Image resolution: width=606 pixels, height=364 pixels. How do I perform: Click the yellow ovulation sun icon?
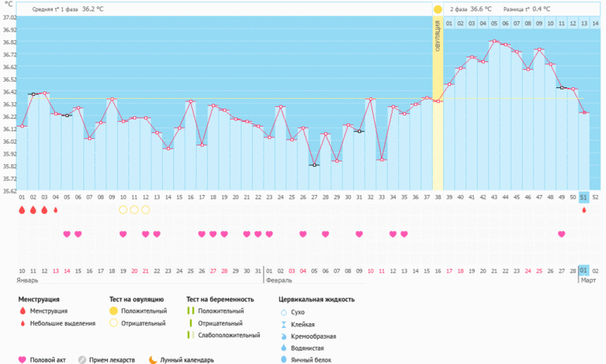[x=438, y=9]
